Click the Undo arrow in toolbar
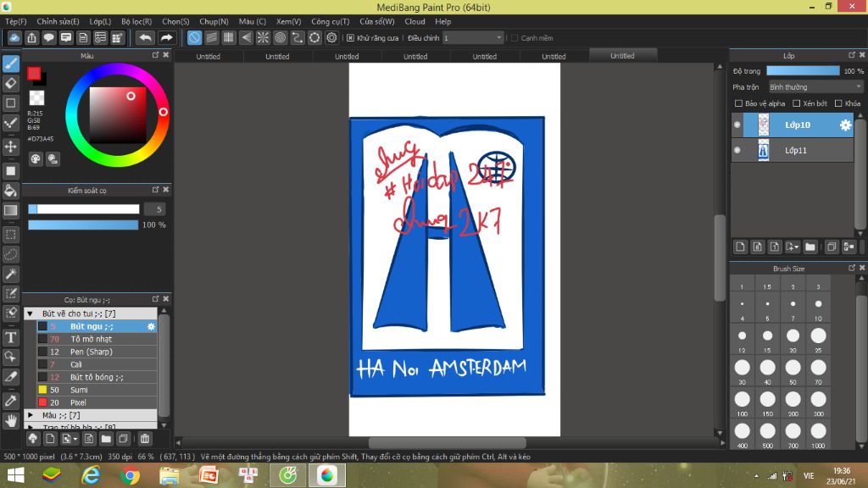This screenshot has width=868, height=488. 145,38
